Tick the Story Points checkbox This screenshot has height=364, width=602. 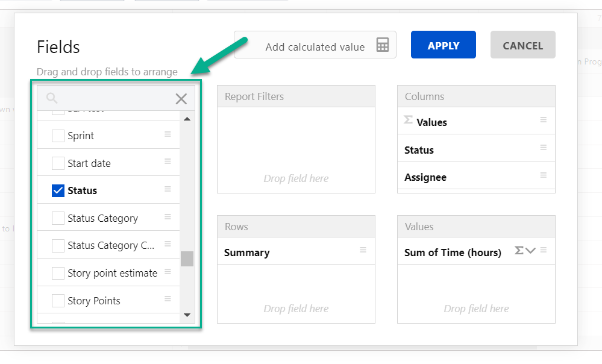(x=58, y=300)
